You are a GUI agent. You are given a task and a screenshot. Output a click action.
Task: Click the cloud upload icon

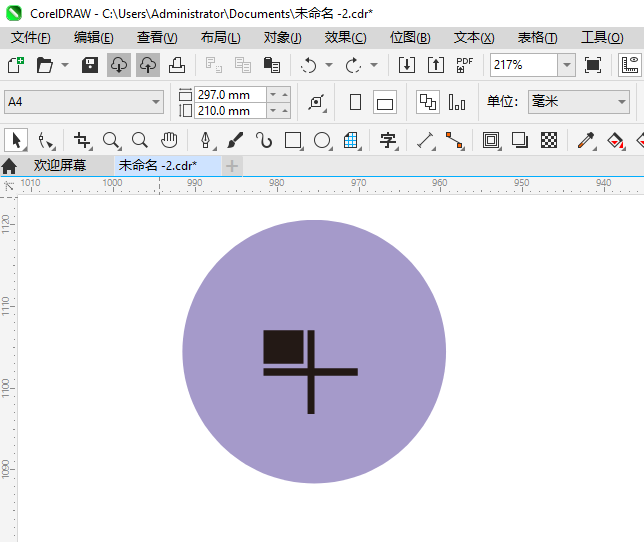click(148, 65)
